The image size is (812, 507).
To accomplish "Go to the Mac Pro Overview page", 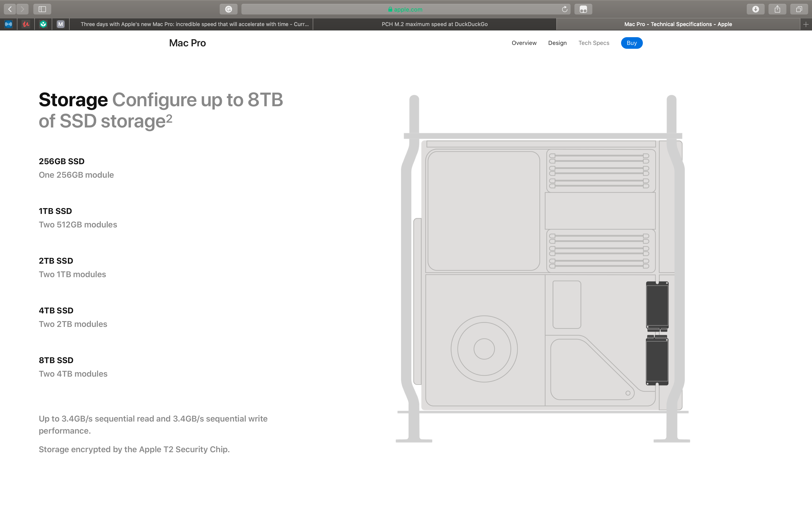I will pos(524,43).
